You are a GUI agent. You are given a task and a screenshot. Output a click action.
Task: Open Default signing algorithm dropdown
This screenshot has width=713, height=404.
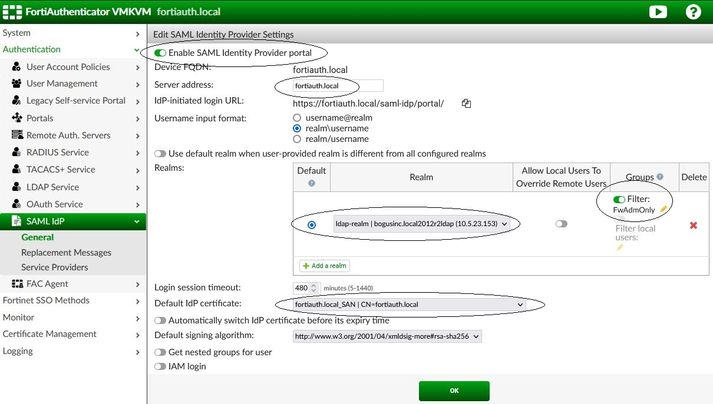coord(387,336)
